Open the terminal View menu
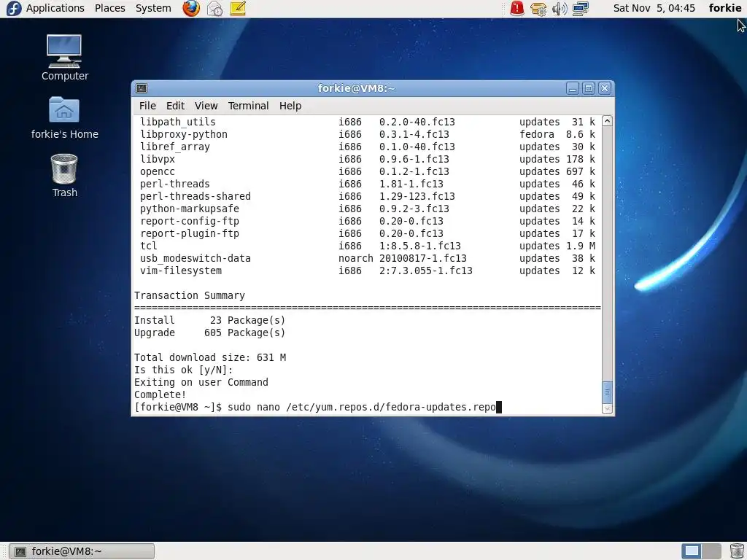 206,106
